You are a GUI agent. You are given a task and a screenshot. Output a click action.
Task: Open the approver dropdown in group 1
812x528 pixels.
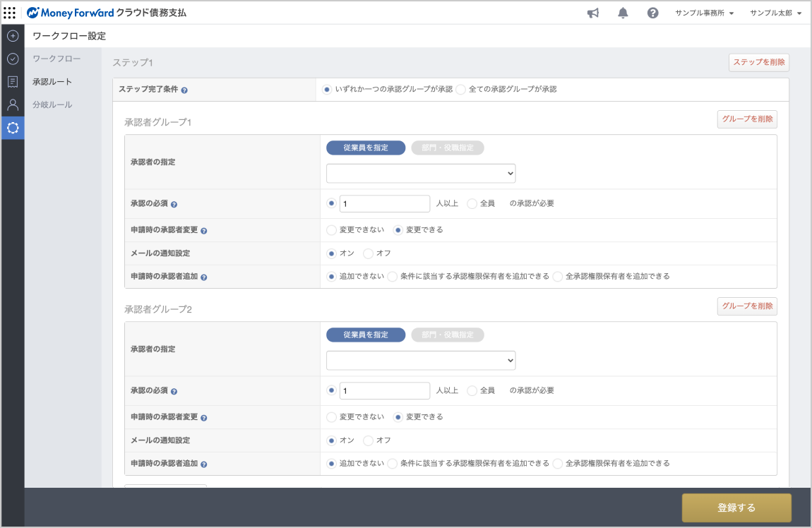pyautogui.click(x=421, y=174)
